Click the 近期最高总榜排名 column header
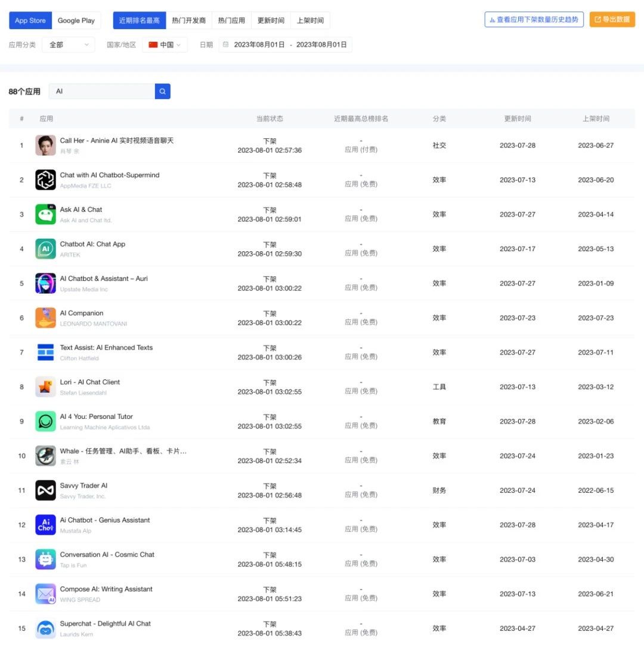The image size is (644, 645). pos(361,119)
